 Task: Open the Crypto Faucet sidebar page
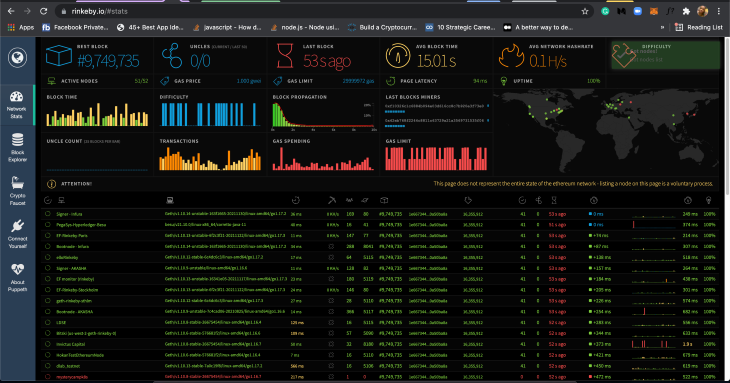point(17,191)
